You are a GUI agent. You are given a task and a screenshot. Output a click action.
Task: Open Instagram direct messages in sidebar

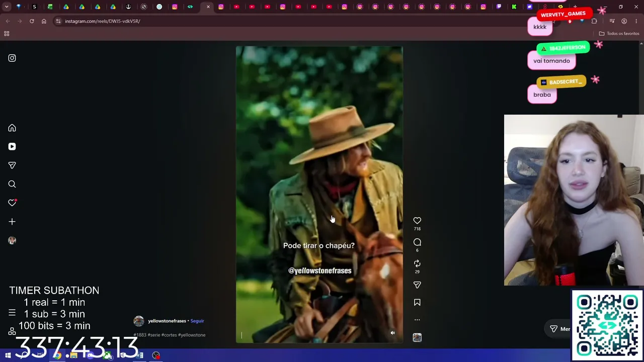(12, 165)
